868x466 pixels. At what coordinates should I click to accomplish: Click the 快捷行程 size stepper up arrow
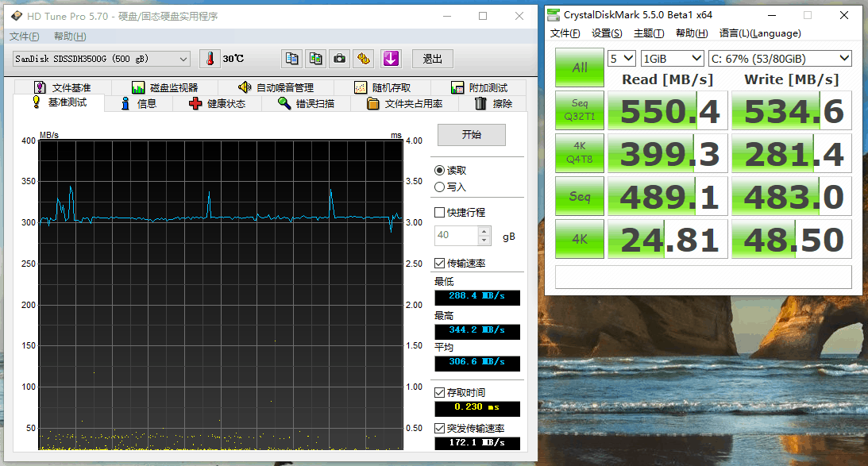coord(484,232)
